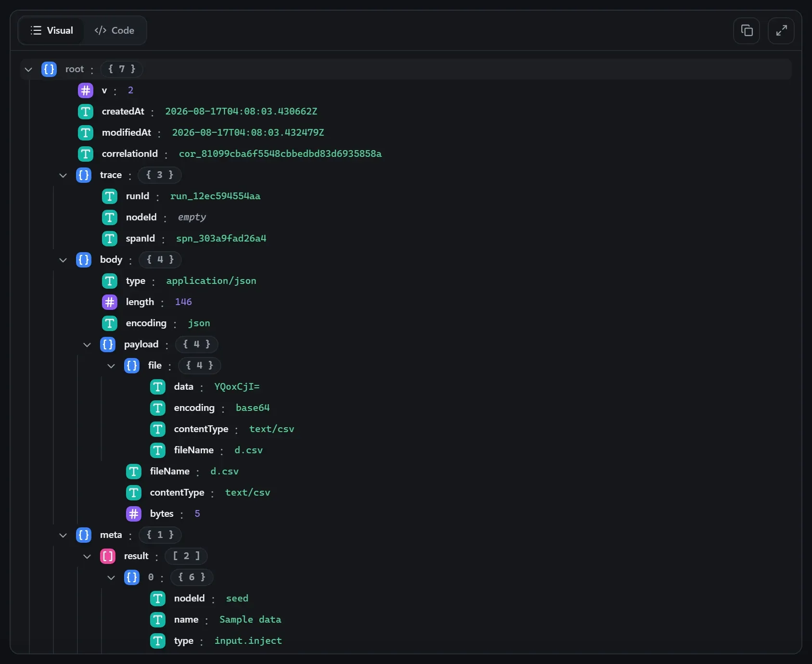Image resolution: width=812 pixels, height=664 pixels.
Task: Select the nodeId value seed
Action: point(237,599)
